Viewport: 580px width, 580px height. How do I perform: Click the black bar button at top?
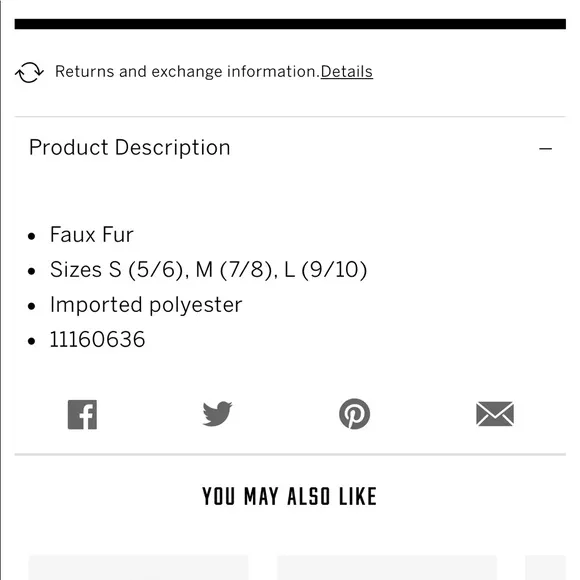pos(290,24)
